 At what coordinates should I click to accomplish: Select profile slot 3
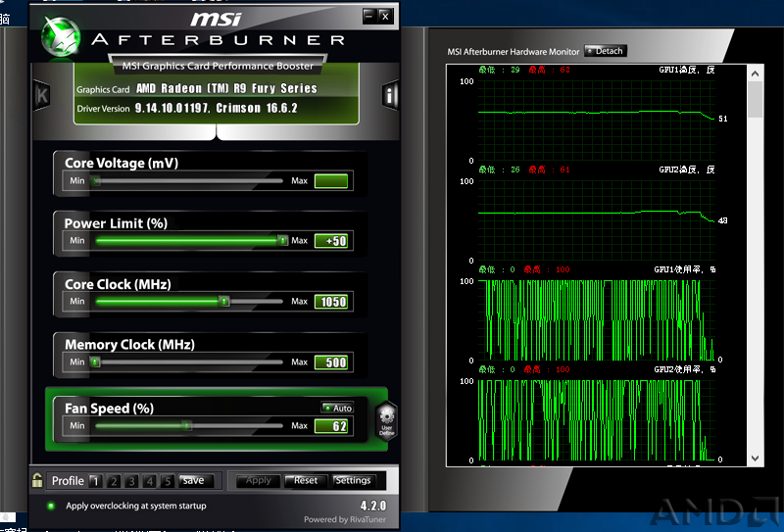pos(131,480)
